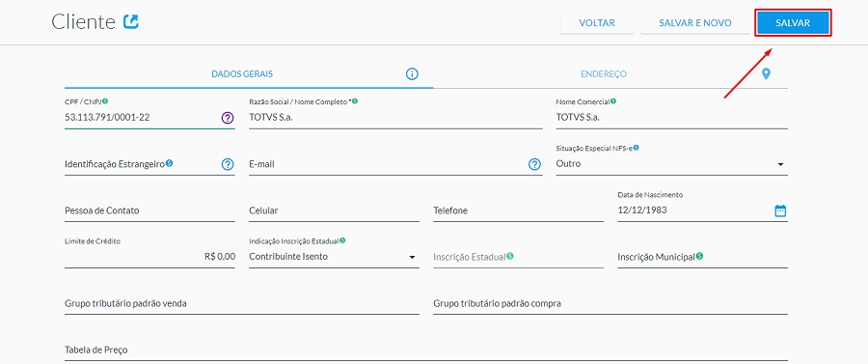
Task: Click the map pin icon on Endereço tab
Action: 766,73
